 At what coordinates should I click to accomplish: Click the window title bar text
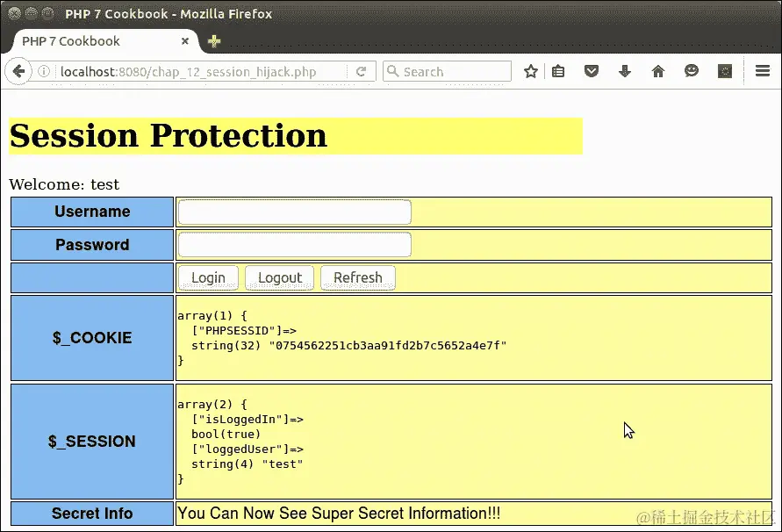(169, 14)
